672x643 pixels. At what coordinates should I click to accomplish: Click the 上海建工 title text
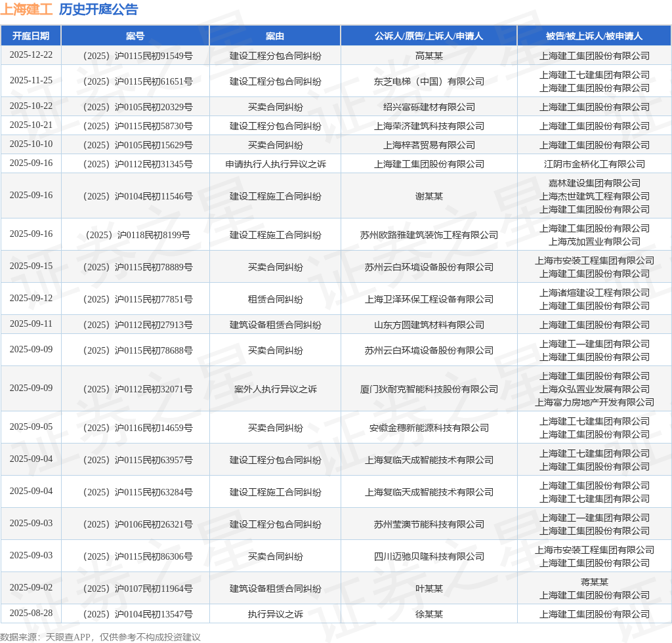pyautogui.click(x=26, y=9)
